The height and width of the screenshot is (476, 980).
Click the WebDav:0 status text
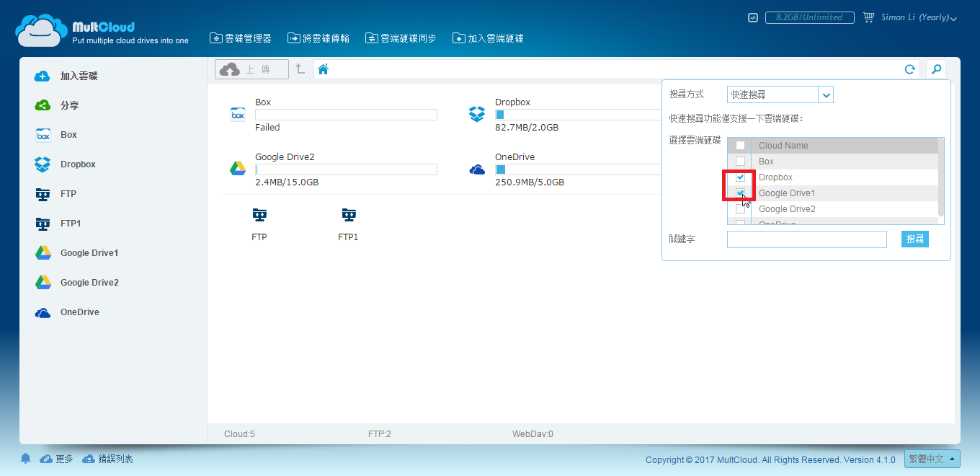point(533,434)
